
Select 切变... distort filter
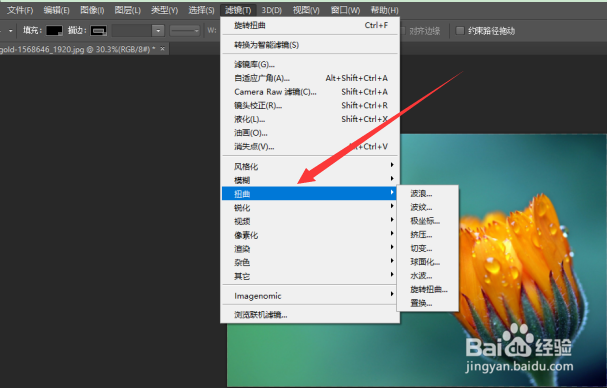[428, 249]
